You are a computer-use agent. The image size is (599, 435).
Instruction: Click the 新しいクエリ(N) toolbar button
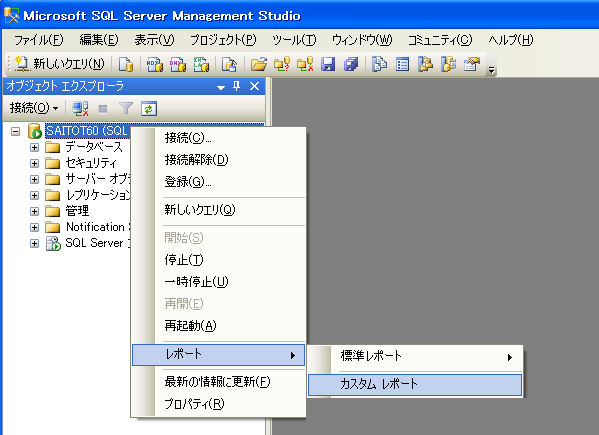tap(59, 64)
